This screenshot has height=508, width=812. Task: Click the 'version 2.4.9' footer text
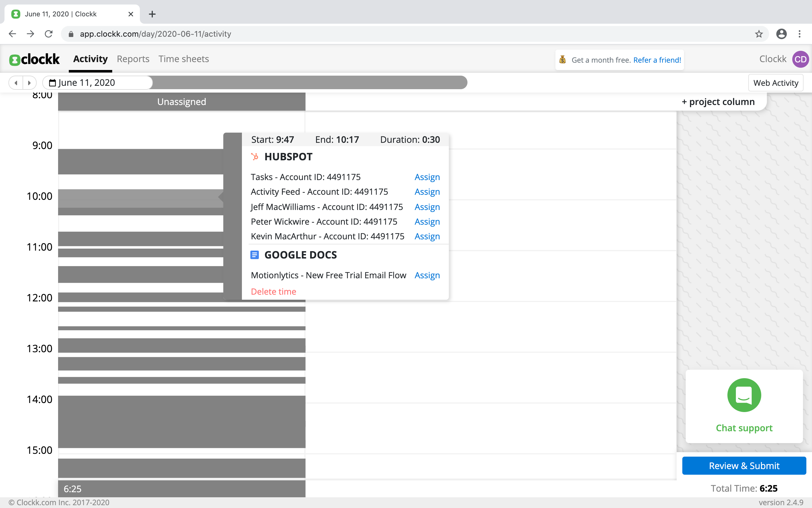click(781, 503)
